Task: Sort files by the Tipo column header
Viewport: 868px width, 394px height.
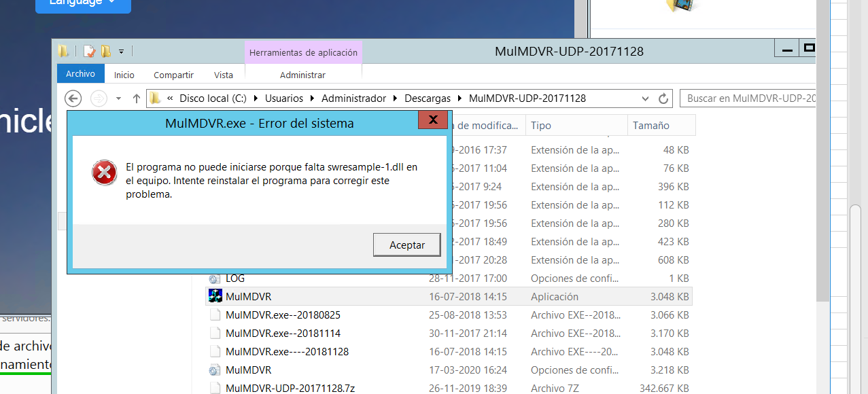Action: pos(576,126)
